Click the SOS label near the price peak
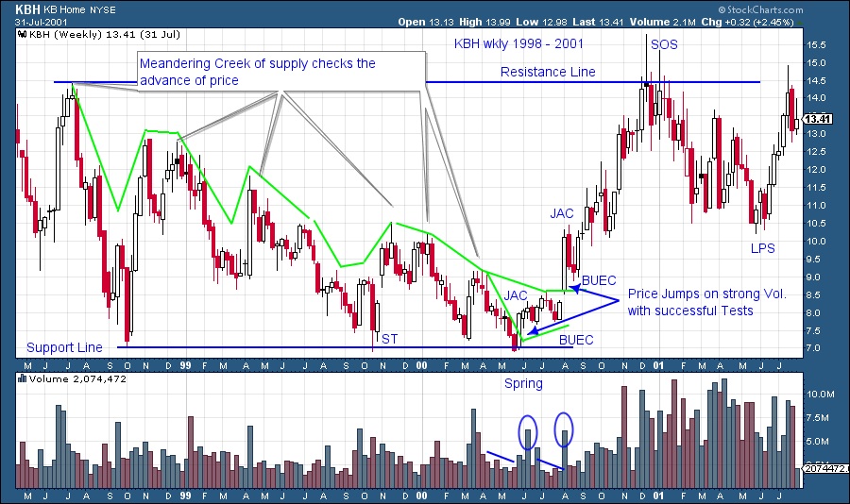Viewport: 850px width, 504px height. point(664,45)
